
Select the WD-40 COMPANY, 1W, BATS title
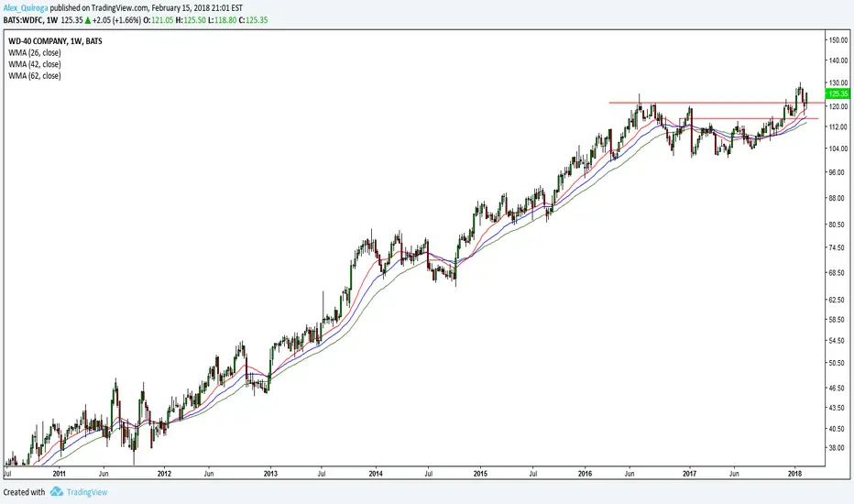pos(55,41)
